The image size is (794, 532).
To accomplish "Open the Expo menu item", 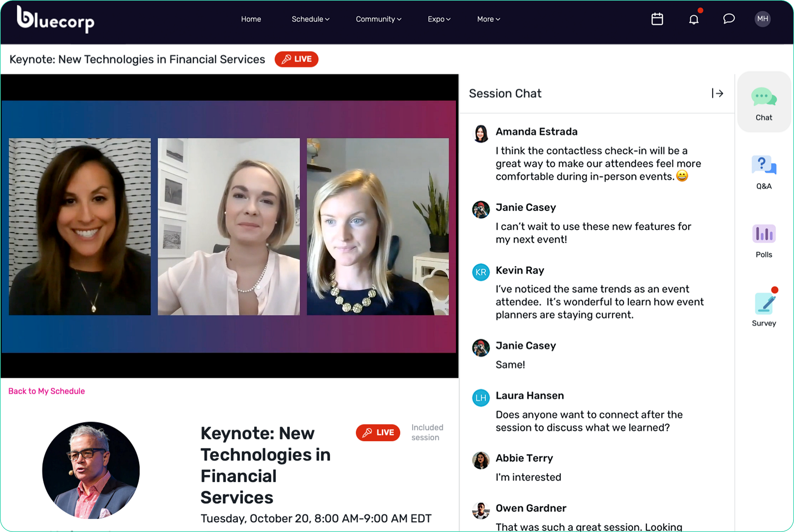I will [439, 19].
